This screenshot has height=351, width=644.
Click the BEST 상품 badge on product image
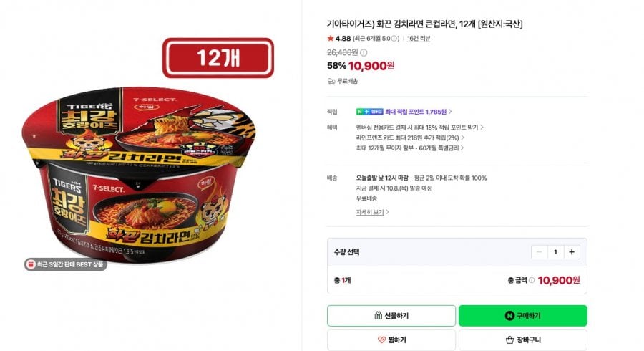66,264
